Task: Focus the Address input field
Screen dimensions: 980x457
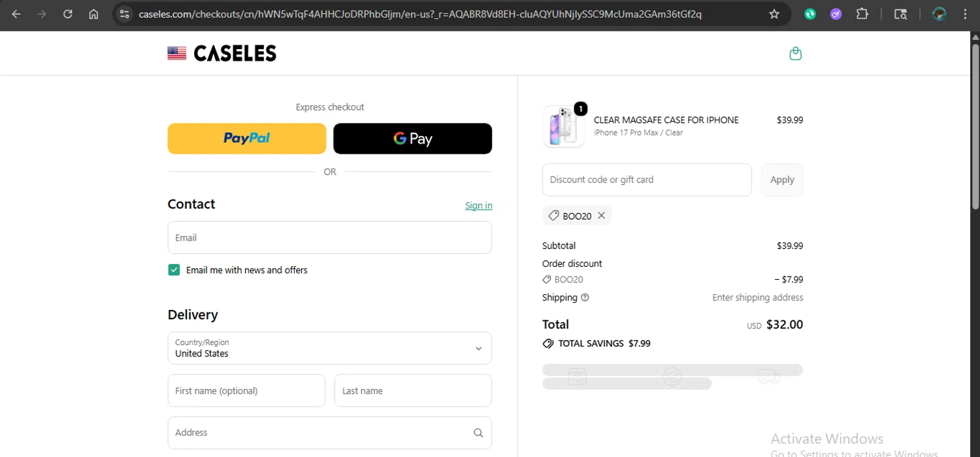Action: (x=329, y=433)
